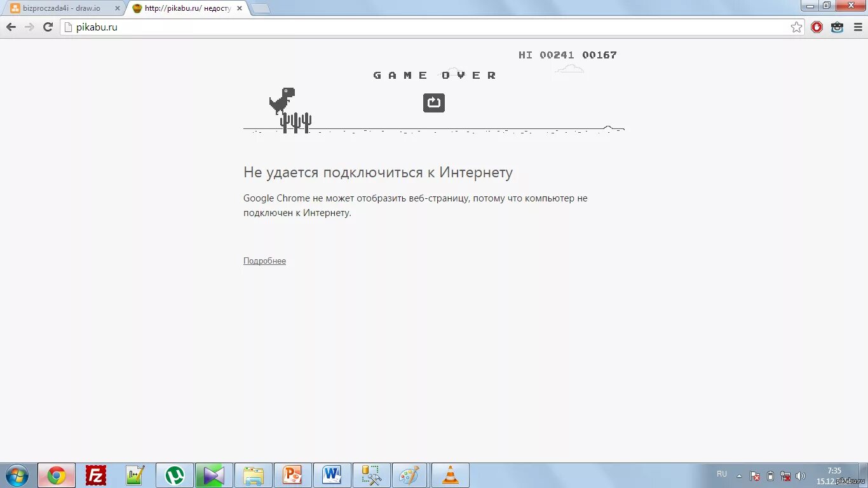
Task: Bookmark this page with the star icon
Action: pos(796,27)
